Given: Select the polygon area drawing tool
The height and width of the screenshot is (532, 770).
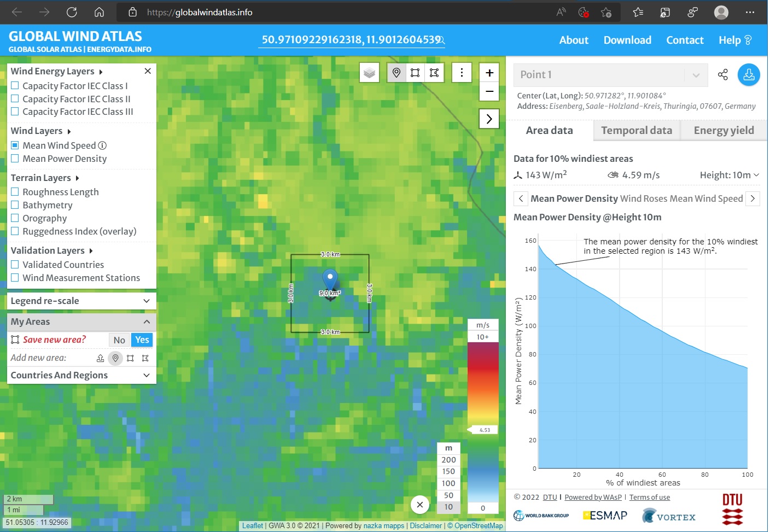Looking at the screenshot, I should [434, 73].
